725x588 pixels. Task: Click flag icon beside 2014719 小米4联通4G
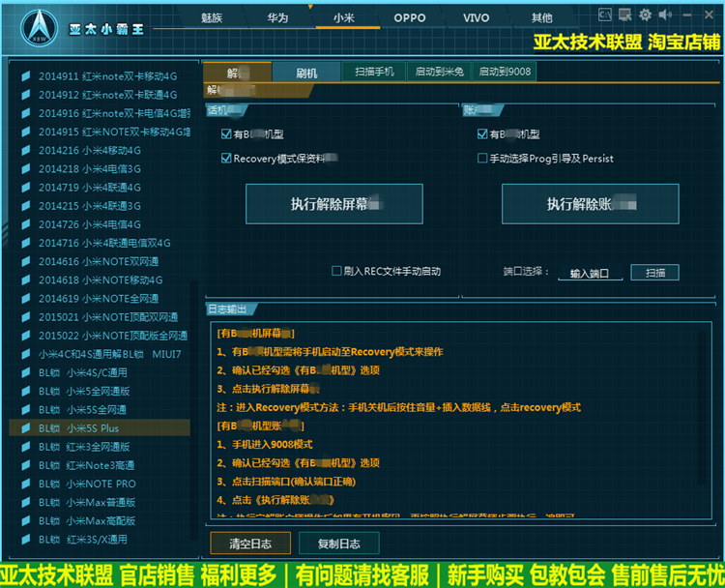26,187
